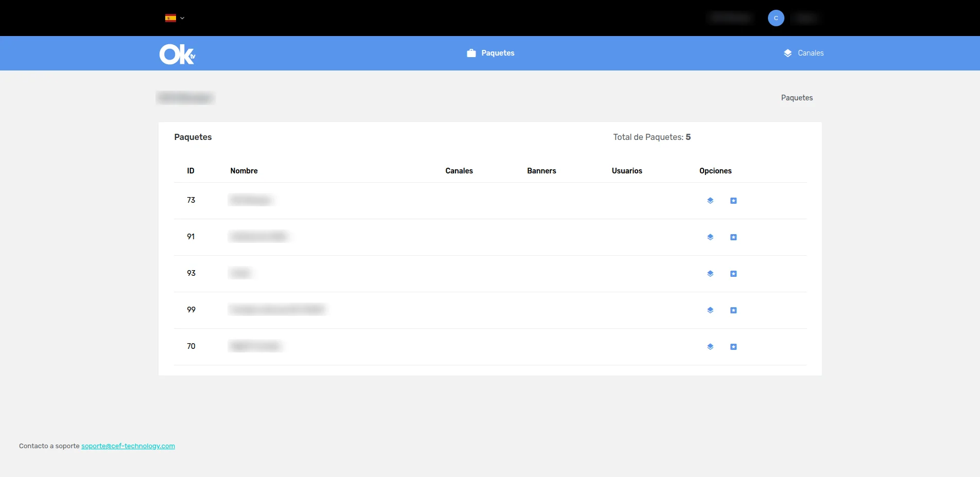The width and height of the screenshot is (980, 477).
Task: Go to Canales in navigation bar
Action: coord(803,53)
